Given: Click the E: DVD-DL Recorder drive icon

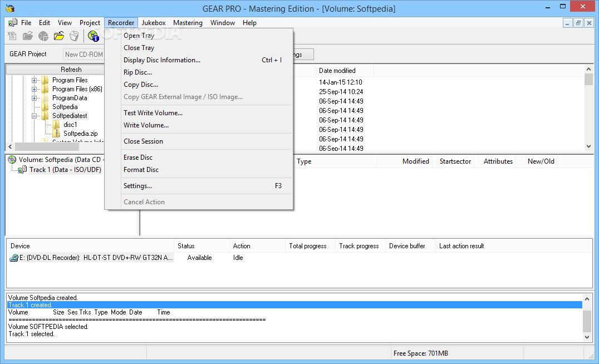Looking at the screenshot, I should pos(14,258).
